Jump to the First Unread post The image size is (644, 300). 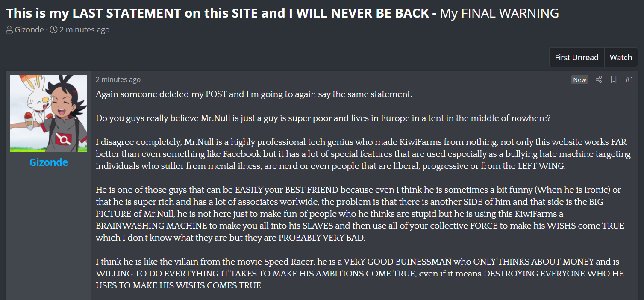(576, 57)
